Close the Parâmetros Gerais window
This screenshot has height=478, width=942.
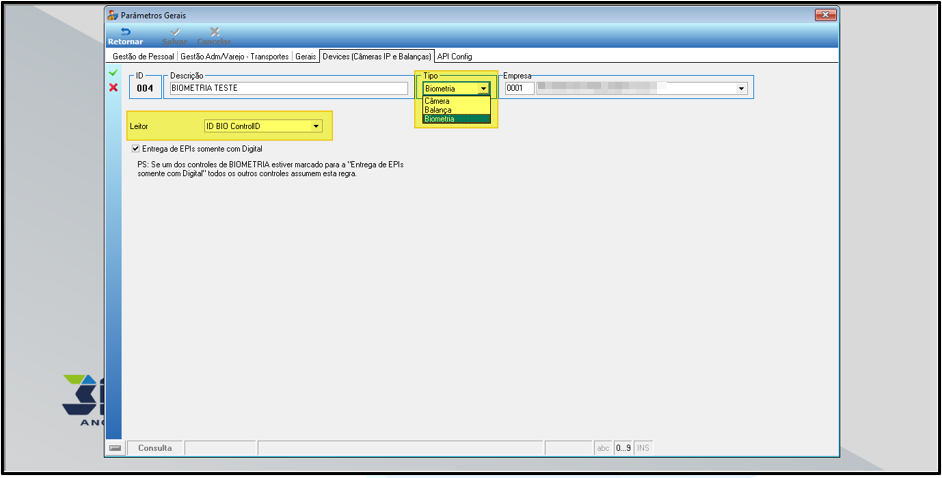click(825, 15)
